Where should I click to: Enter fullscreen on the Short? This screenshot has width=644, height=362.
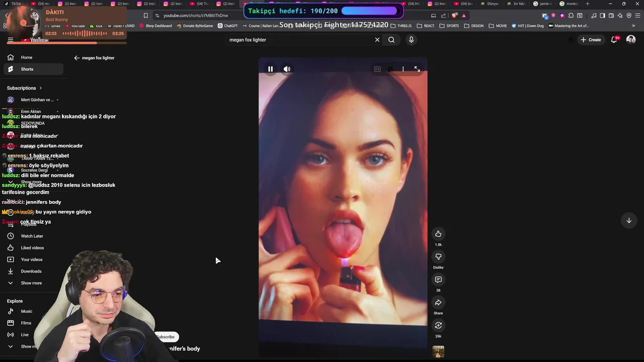[x=417, y=69]
